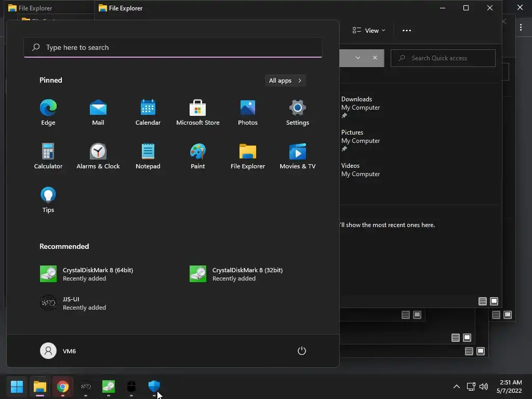Screen dimensions: 532x399
Task: Click the X button next to the address bar dropdown
Action: [375, 58]
